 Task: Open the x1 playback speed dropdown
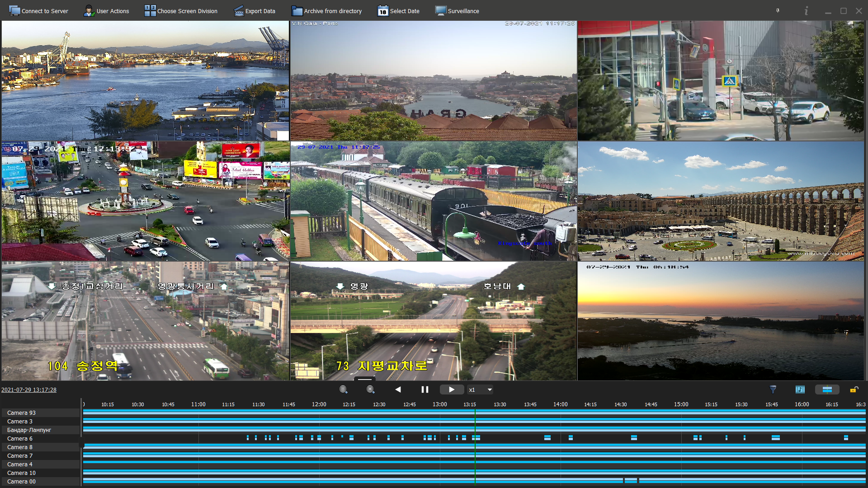(481, 389)
